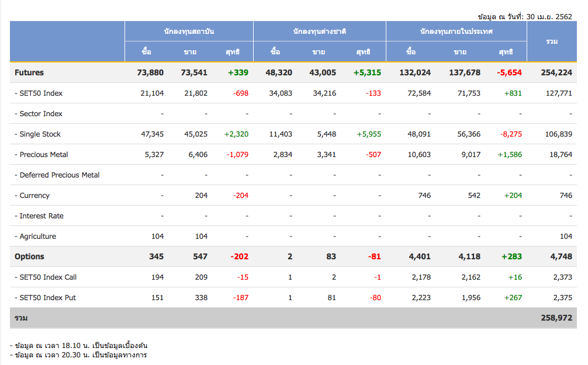Click the bottom รวม summary row label
The width and height of the screenshot is (588, 365).
tap(21, 318)
